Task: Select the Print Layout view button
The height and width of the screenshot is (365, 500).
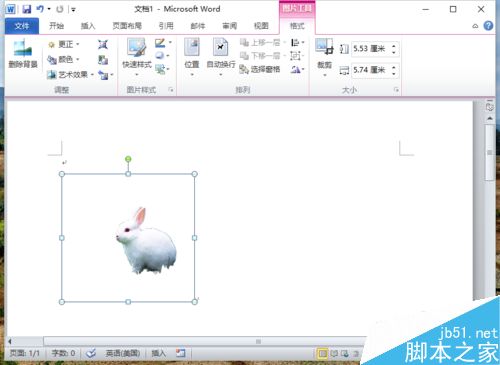Action: tap(322, 353)
